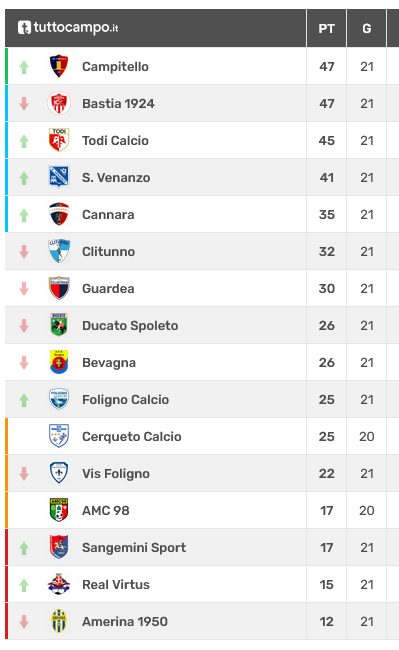Click the G column header
This screenshot has height=650, width=399.
367,28
